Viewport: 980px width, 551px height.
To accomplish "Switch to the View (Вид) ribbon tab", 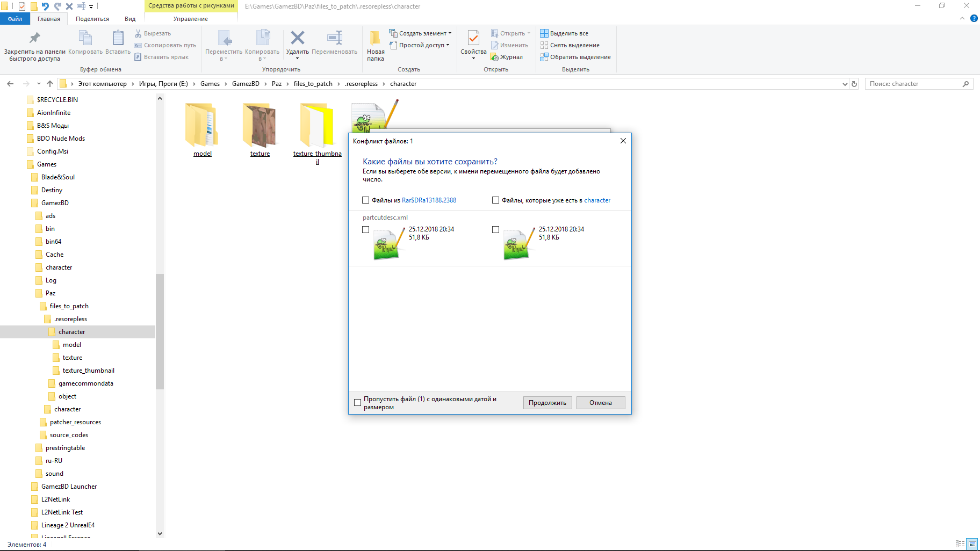I will [x=130, y=19].
